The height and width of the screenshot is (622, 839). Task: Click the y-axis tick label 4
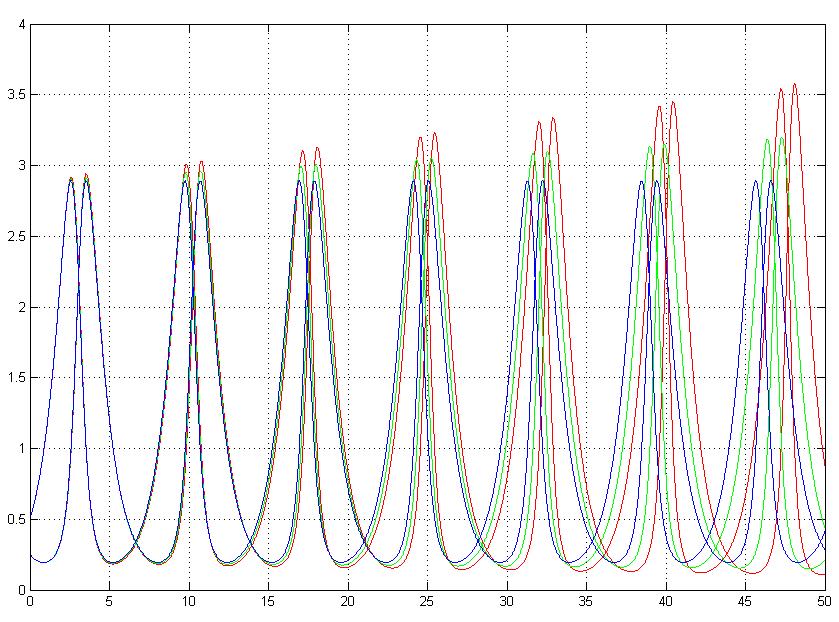(x=21, y=24)
